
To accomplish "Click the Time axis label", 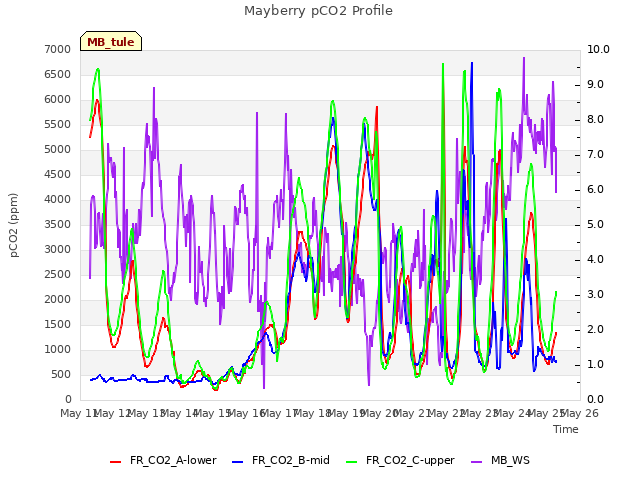I will [x=566, y=429].
